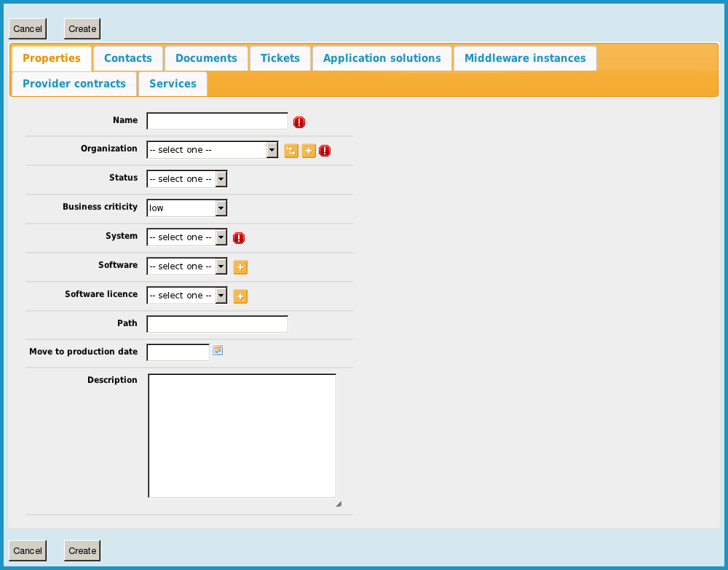
Task: Click the red warning icon beside Name
Action: 299,122
